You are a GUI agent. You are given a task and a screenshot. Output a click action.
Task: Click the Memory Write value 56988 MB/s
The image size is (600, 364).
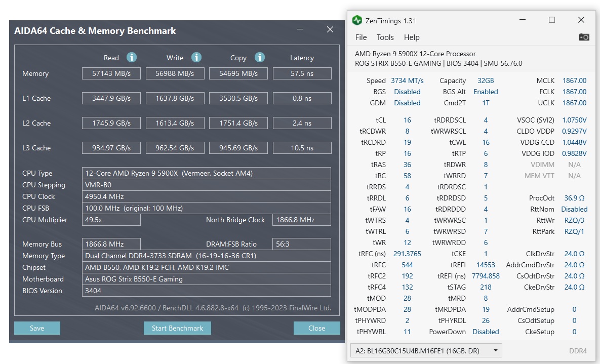pyautogui.click(x=175, y=73)
